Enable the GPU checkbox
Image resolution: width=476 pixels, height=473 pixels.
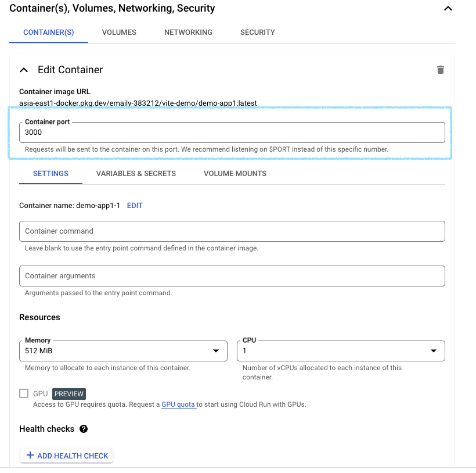(24, 393)
